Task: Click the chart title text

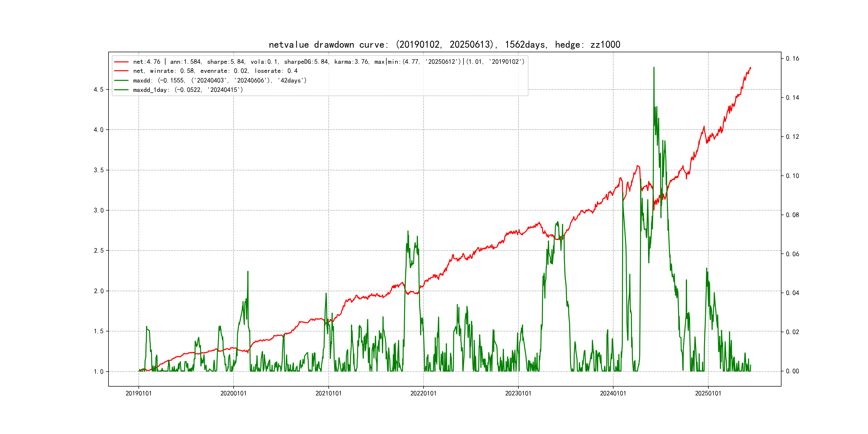Action: pyautogui.click(x=444, y=44)
